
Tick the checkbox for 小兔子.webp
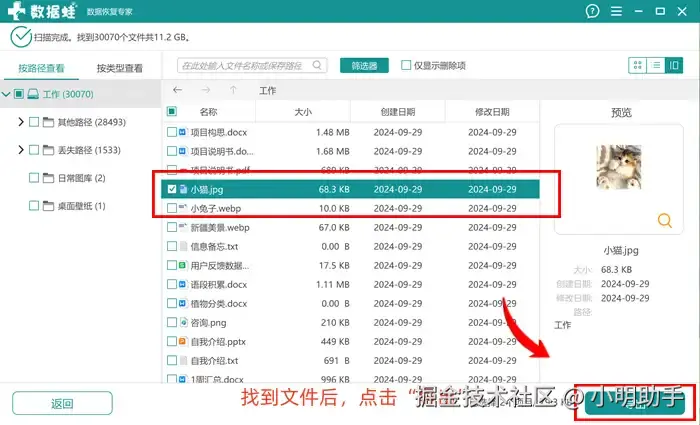[x=172, y=208]
